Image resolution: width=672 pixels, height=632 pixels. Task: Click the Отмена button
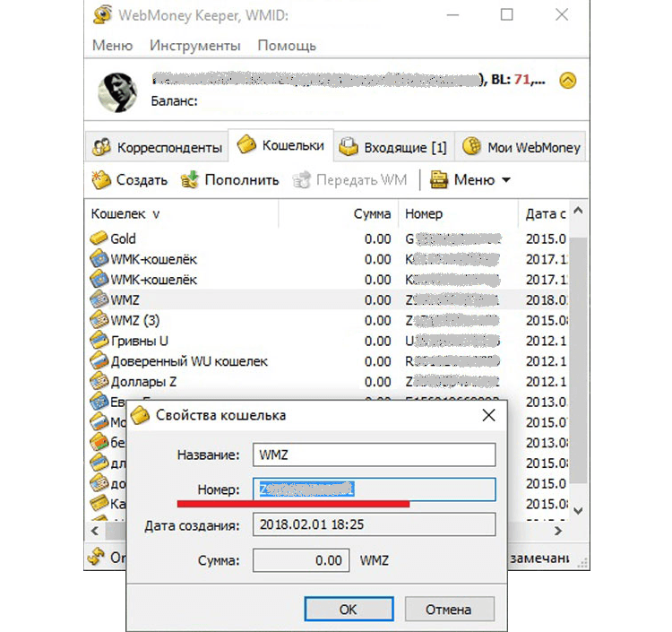pos(449,609)
